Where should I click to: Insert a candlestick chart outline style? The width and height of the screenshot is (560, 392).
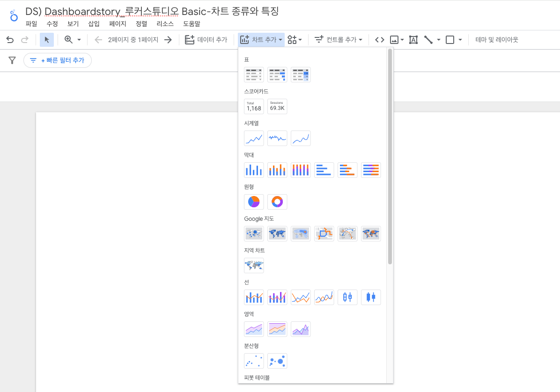(347, 297)
